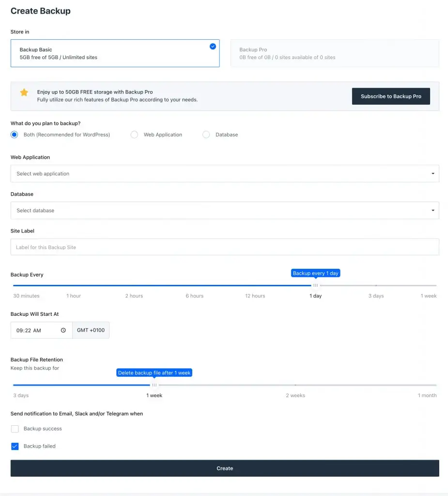This screenshot has width=448, height=496.
Task: Open the Select database dropdown
Action: pos(225,210)
